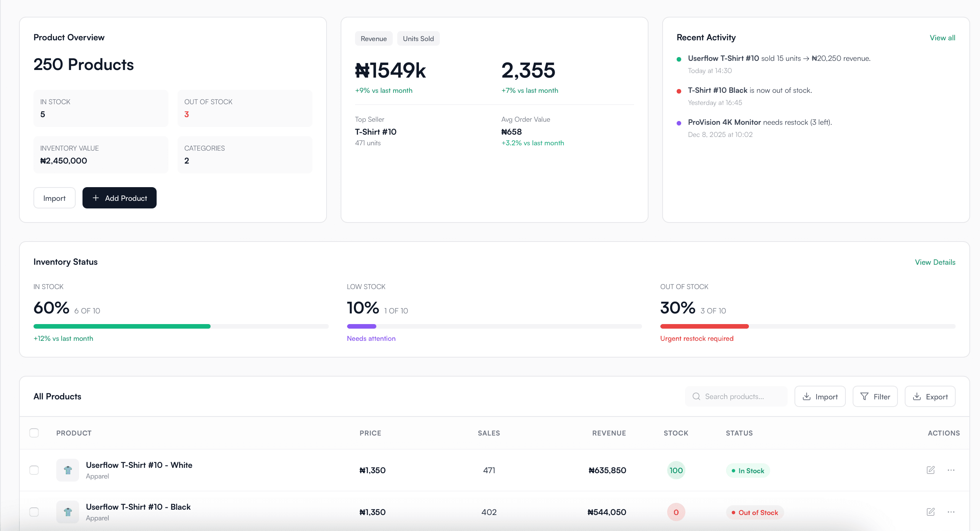The width and height of the screenshot is (980, 531).
Task: Click the funnel icon on the Filter button
Action: pos(865,396)
